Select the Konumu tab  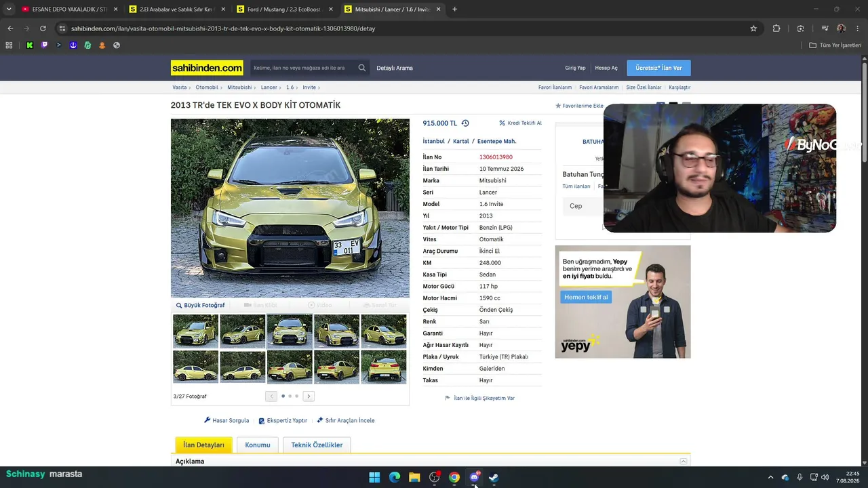pos(258,445)
